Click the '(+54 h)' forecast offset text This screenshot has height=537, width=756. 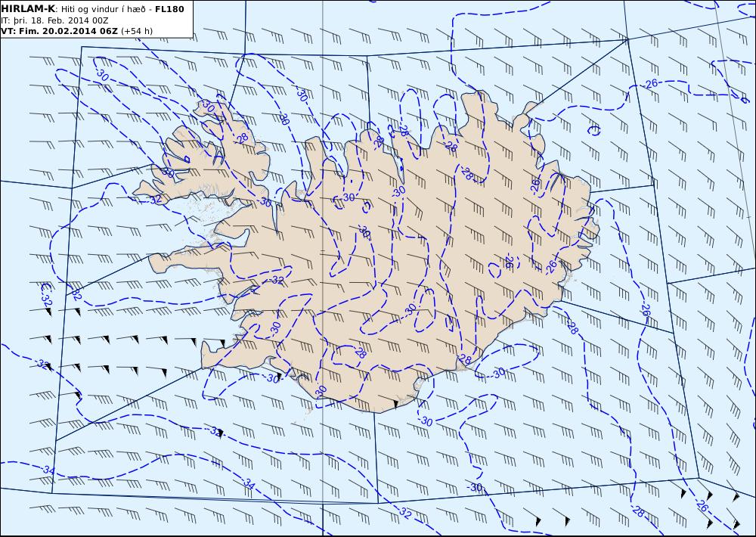tap(136, 31)
